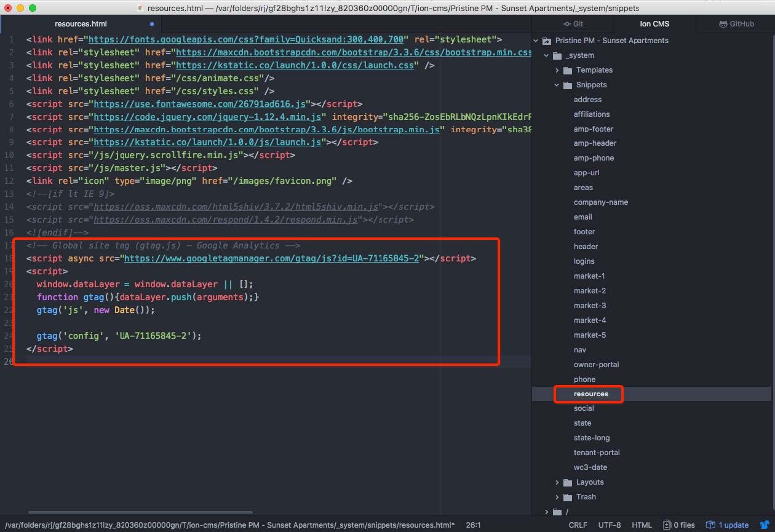
Task: Click the GitHub tab's icon
Action: [x=723, y=24]
